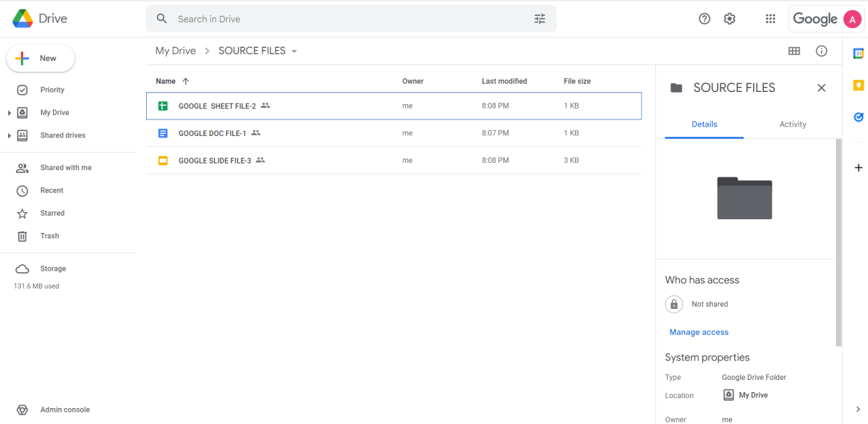This screenshot has width=868, height=424.
Task: Open Google Tasks from the side panel
Action: pos(858,116)
